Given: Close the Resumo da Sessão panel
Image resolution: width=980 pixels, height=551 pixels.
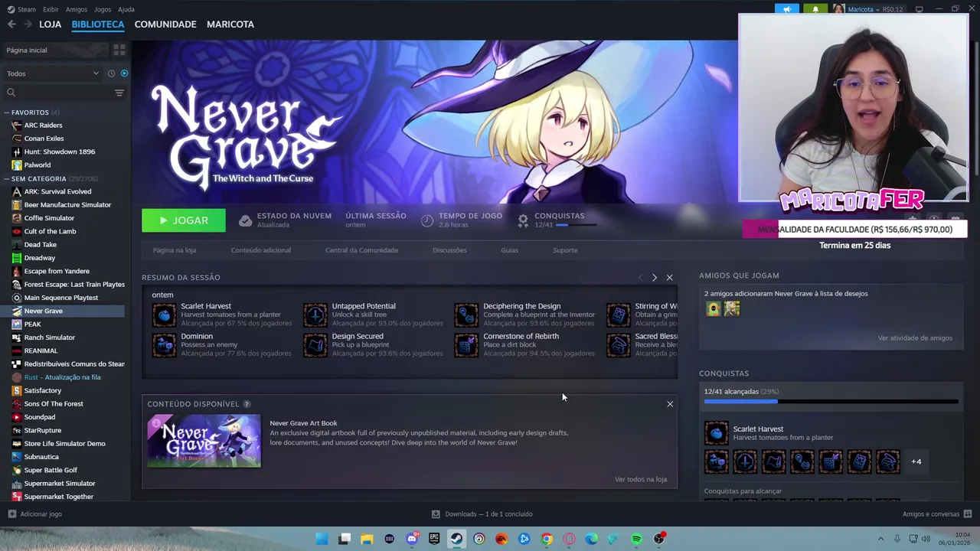Looking at the screenshot, I should (669, 278).
